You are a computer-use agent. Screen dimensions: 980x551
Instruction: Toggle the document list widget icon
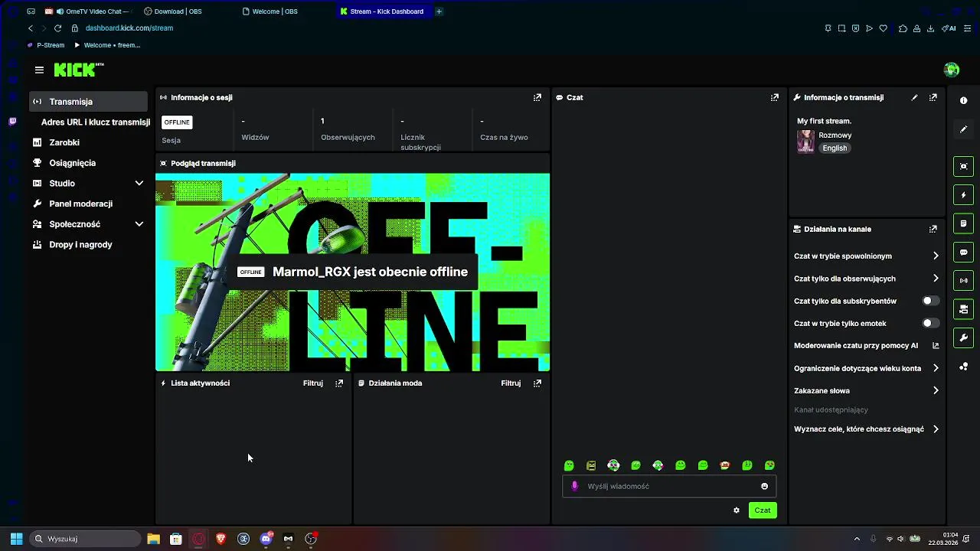pyautogui.click(x=964, y=223)
